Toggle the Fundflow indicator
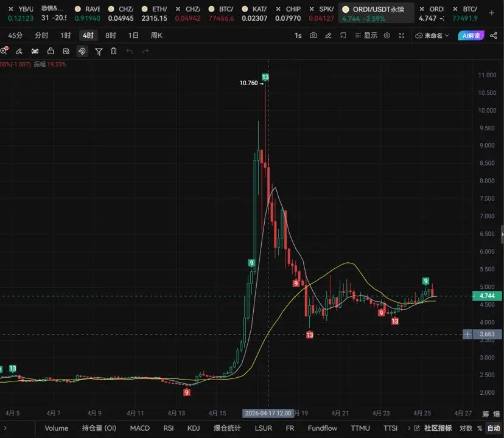 (x=323, y=428)
